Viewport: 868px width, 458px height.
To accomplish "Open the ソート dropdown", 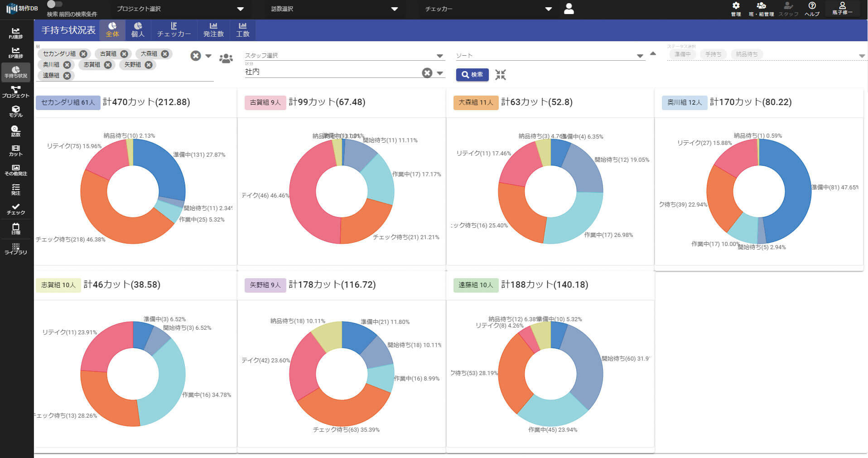I will 550,56.
